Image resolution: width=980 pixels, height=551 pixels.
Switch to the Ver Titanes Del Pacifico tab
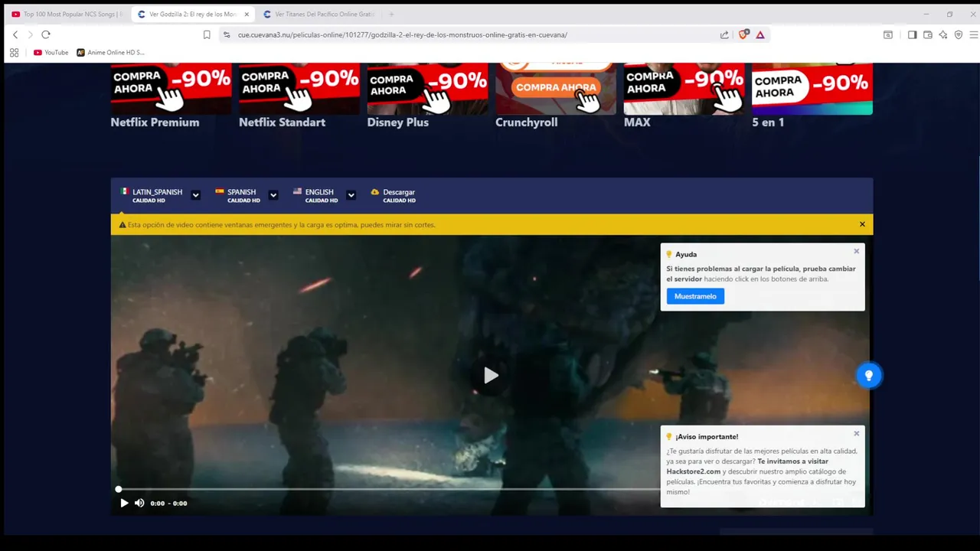tap(318, 14)
